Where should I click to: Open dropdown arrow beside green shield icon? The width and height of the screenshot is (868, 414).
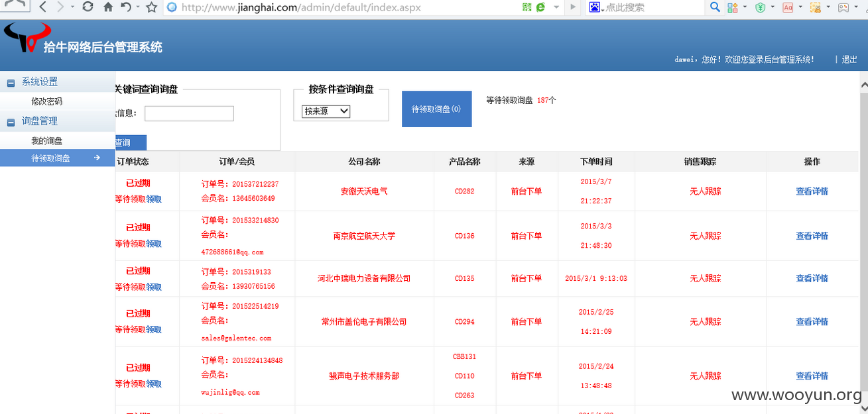[773, 7]
